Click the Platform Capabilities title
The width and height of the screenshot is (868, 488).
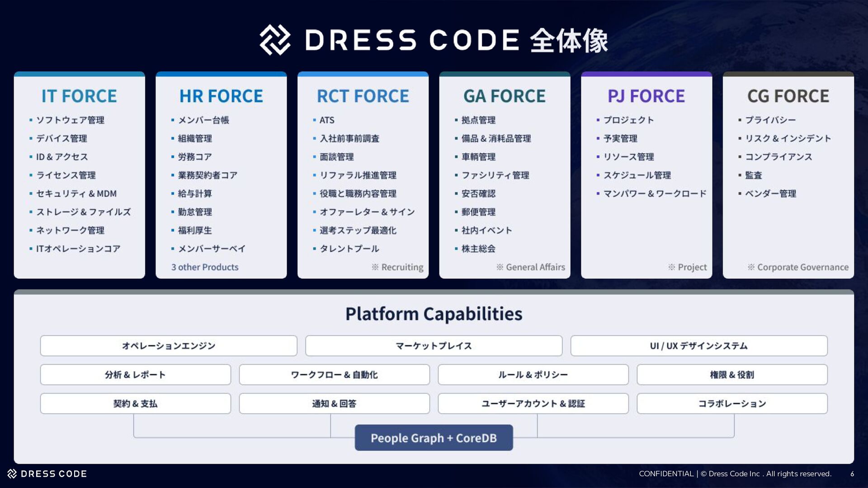click(434, 314)
